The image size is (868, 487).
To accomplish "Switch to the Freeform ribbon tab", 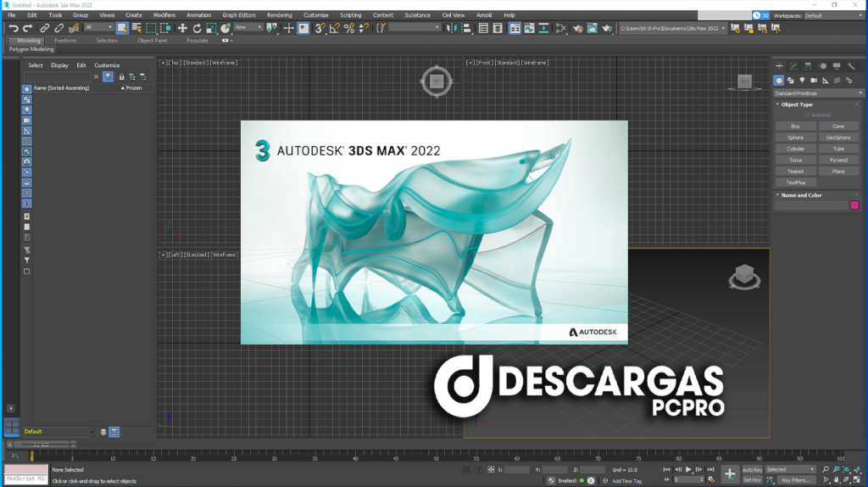I will click(x=65, y=41).
